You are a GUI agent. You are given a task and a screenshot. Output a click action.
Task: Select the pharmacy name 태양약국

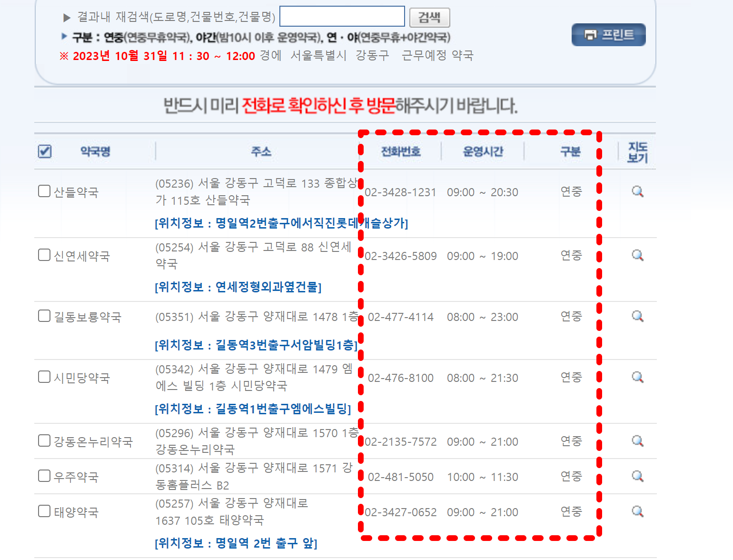tap(76, 512)
